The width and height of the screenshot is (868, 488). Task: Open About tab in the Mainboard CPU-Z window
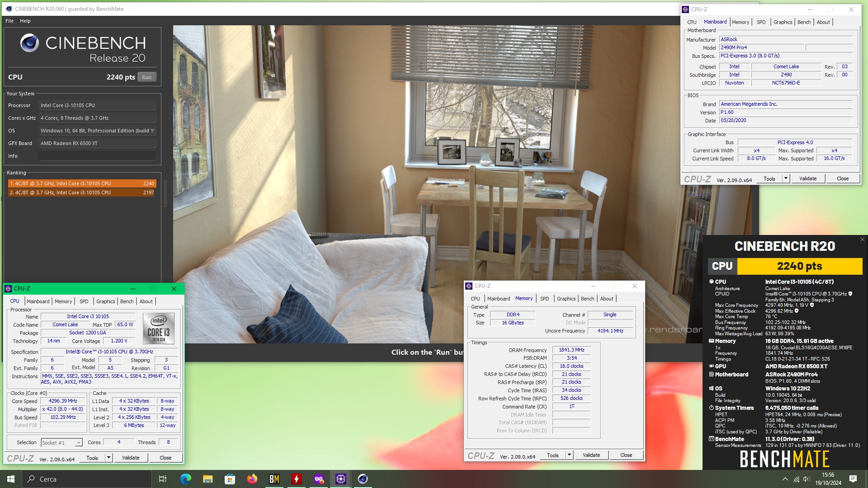pyautogui.click(x=823, y=22)
